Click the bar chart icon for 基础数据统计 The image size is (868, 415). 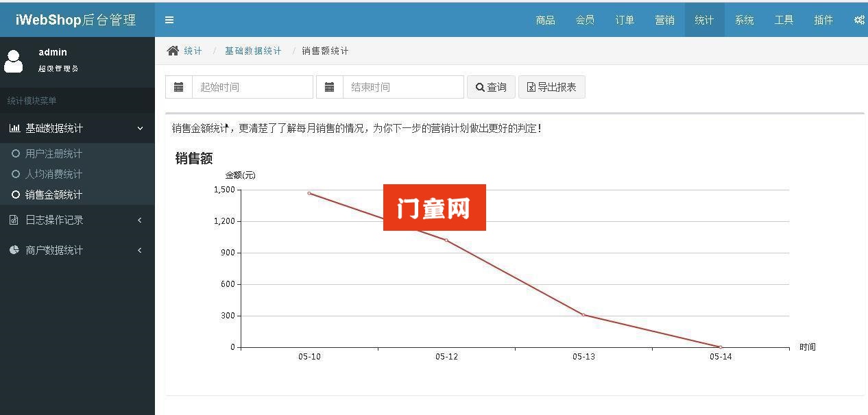tap(14, 128)
